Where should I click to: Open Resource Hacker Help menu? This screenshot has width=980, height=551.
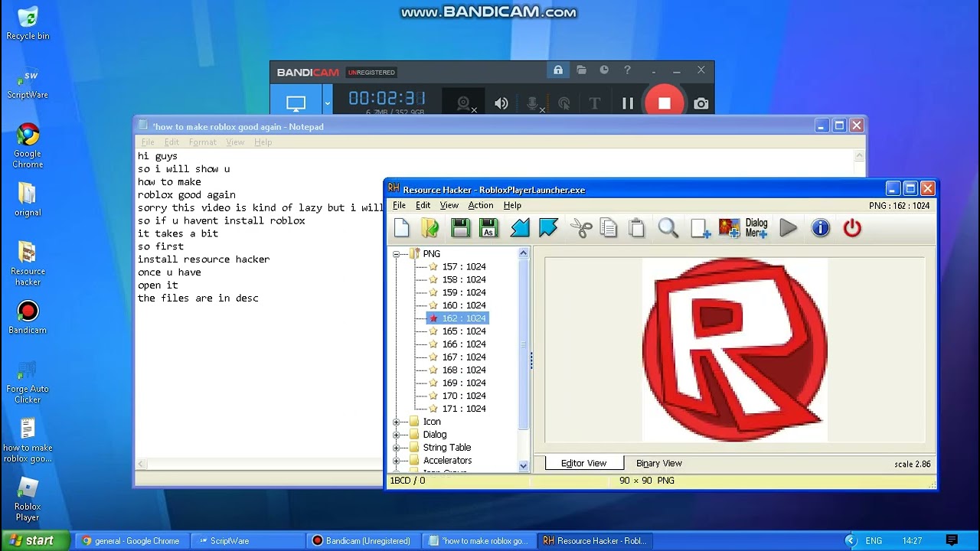512,205
